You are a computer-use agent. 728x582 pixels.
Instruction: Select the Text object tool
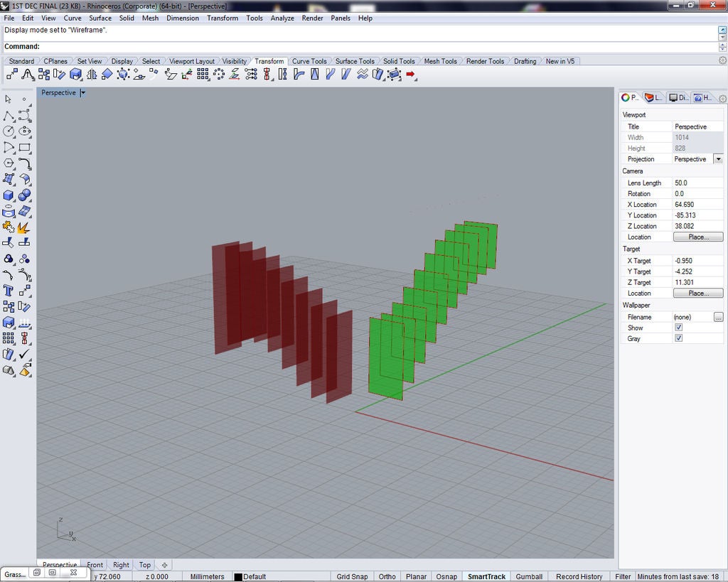point(8,291)
